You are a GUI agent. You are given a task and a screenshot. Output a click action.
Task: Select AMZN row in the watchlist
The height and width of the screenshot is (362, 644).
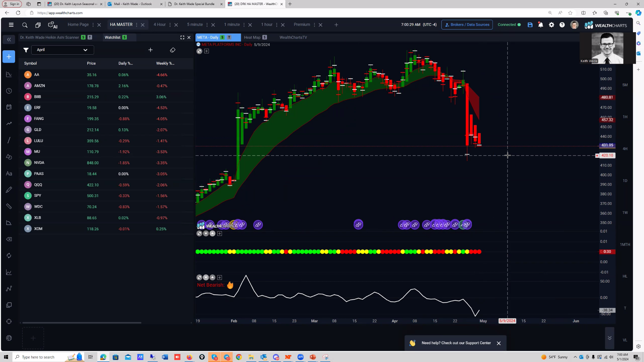click(106, 86)
